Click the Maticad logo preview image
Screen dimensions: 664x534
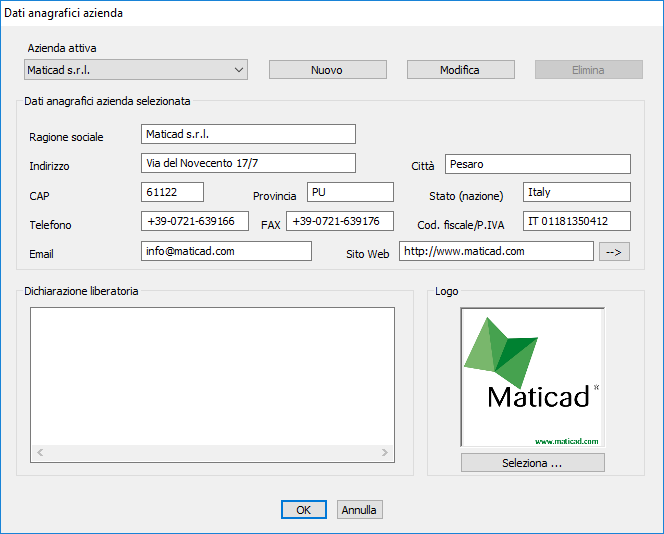click(533, 377)
